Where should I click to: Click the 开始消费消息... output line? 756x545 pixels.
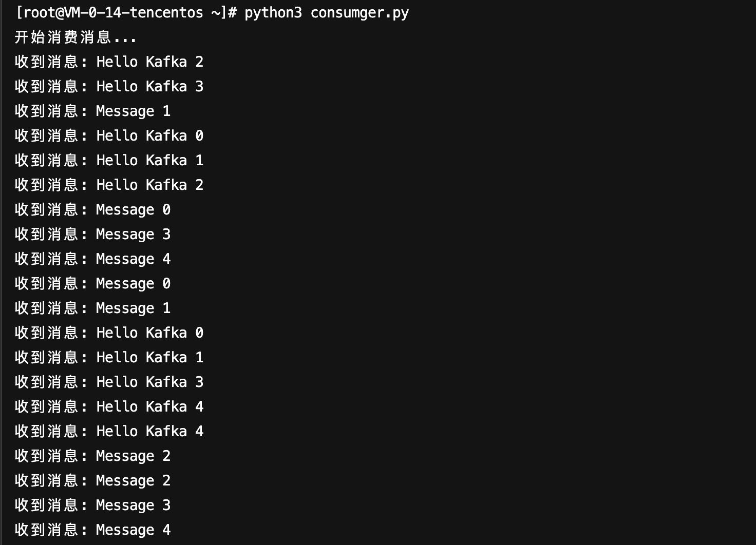[75, 37]
